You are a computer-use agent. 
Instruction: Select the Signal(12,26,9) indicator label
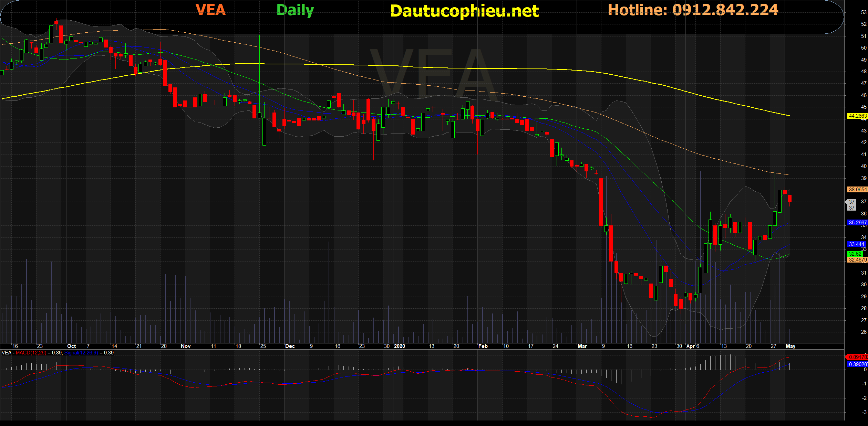pyautogui.click(x=81, y=353)
